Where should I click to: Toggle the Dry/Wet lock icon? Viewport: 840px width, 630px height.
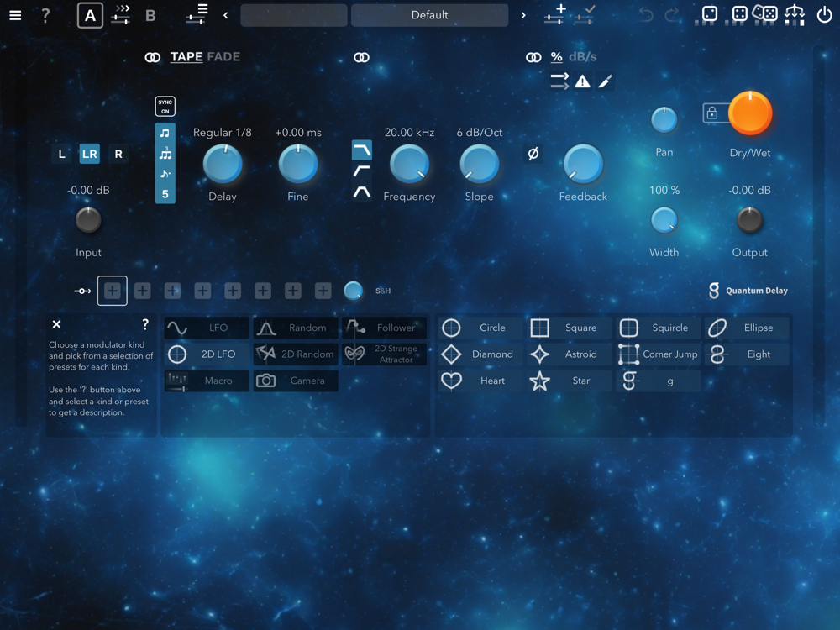(712, 113)
